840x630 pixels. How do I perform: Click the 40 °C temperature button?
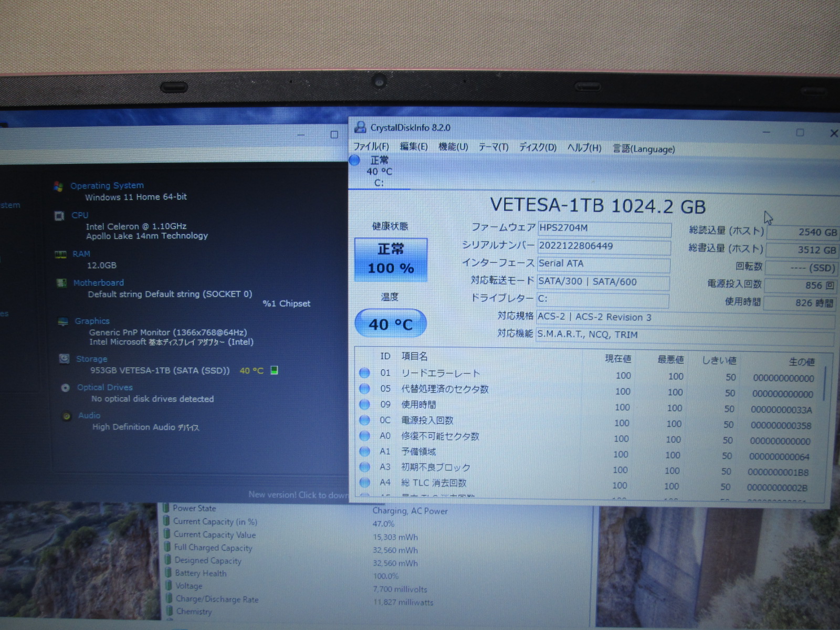point(391,324)
